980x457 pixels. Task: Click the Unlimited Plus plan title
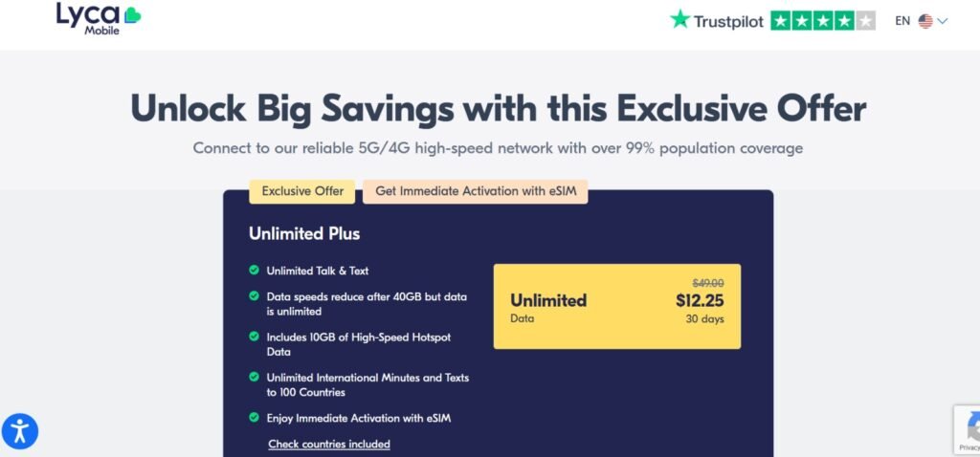304,233
